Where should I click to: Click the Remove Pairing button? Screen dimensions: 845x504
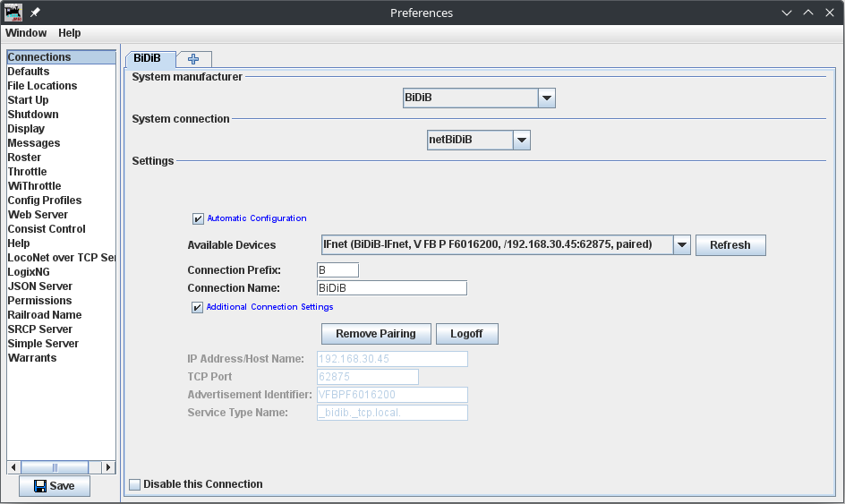coord(375,334)
